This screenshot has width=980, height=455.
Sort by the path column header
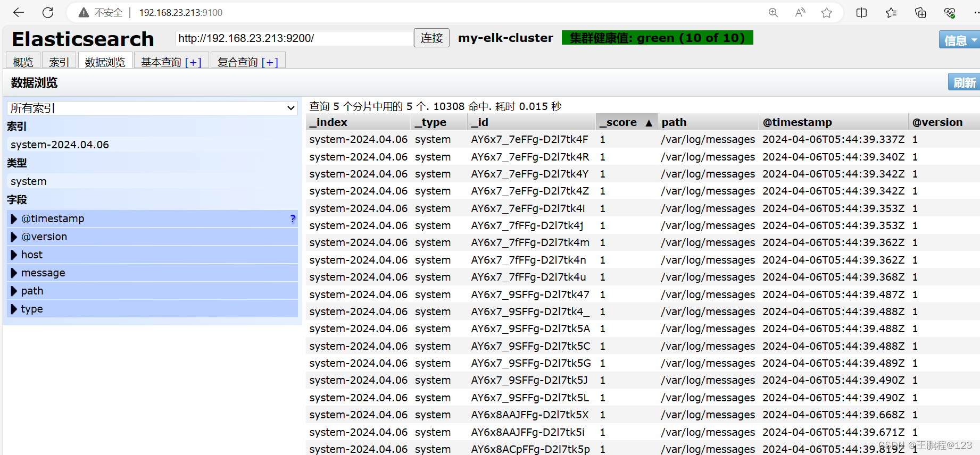[708, 122]
